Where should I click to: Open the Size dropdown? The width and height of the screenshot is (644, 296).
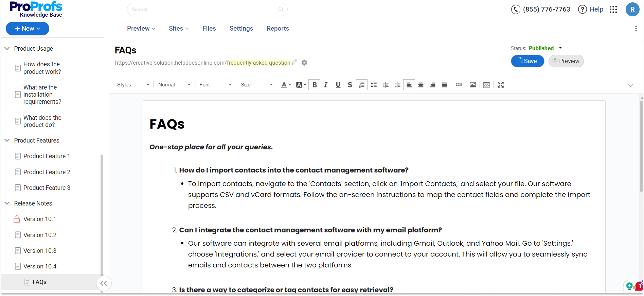256,85
